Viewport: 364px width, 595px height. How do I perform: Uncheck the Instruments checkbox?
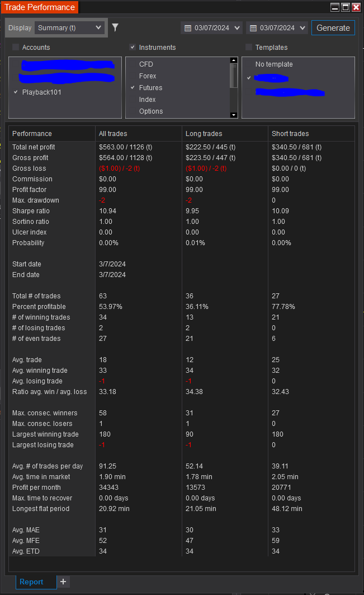click(x=133, y=48)
